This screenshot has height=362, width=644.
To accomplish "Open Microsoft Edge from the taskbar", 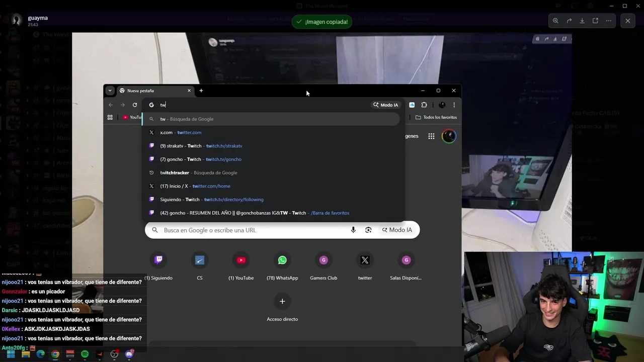I will click(40, 354).
